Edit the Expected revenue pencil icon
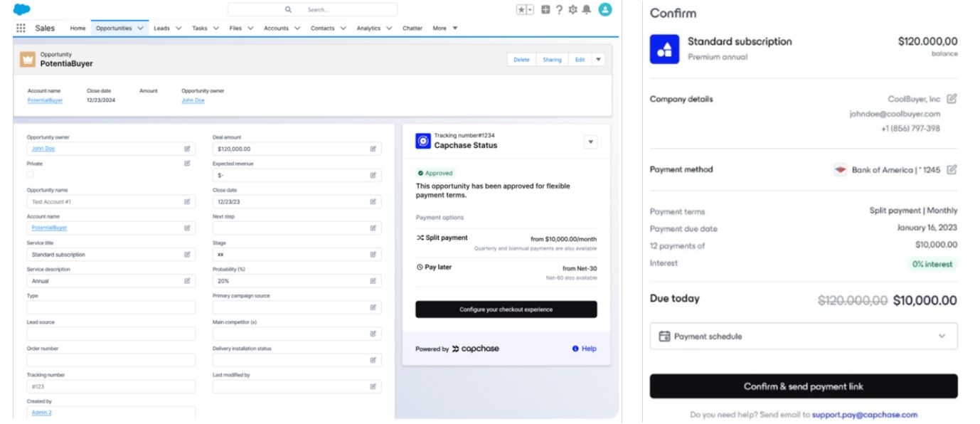Screen dimensions: 980x424 coord(373,175)
